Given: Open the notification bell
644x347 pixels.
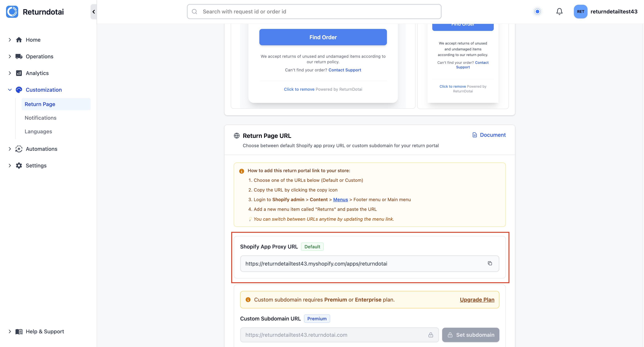Looking at the screenshot, I should click(x=559, y=12).
